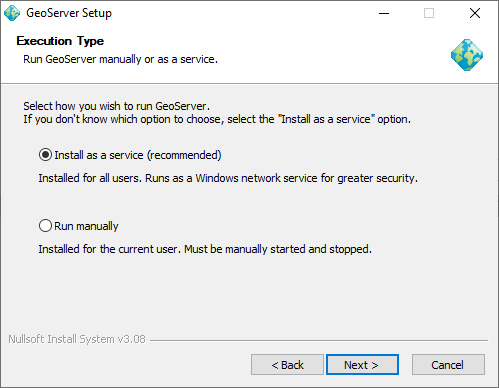Screen dimensions: 499x388
Task: Click the "Execution Type" heading
Action: pos(60,41)
